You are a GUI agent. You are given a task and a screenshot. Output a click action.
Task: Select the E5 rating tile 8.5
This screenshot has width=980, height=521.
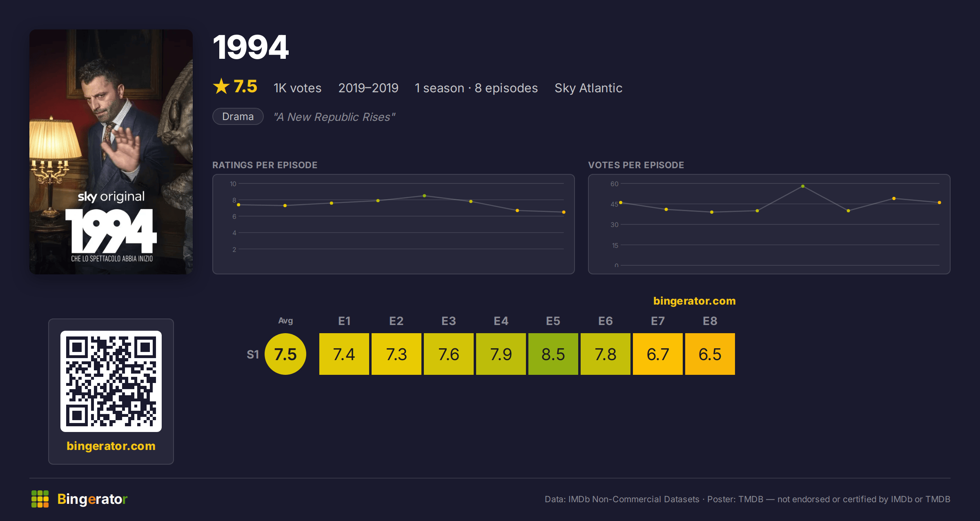click(553, 354)
